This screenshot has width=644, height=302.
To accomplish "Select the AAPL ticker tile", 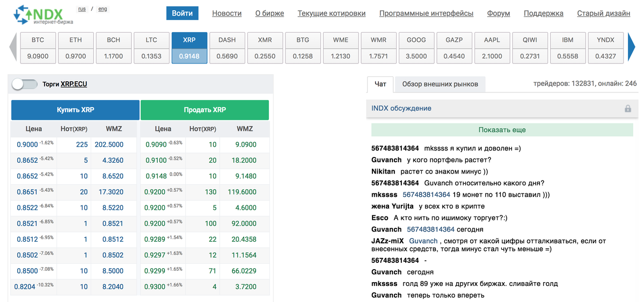I will pyautogui.click(x=492, y=48).
